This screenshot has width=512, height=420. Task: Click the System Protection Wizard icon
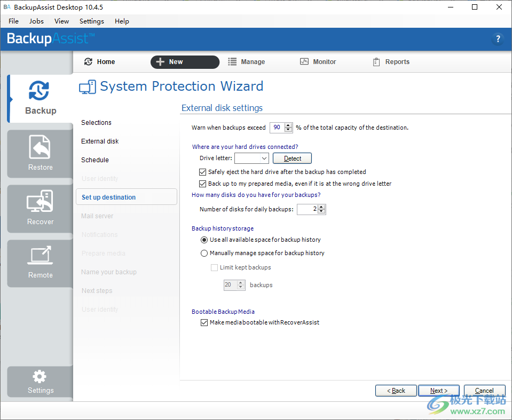88,87
